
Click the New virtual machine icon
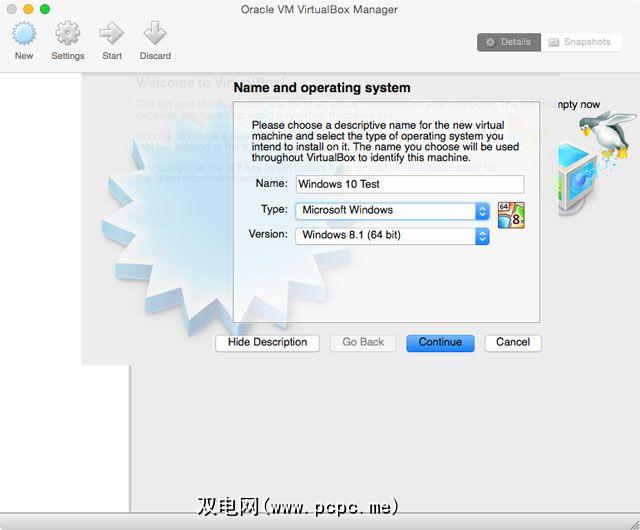point(24,34)
